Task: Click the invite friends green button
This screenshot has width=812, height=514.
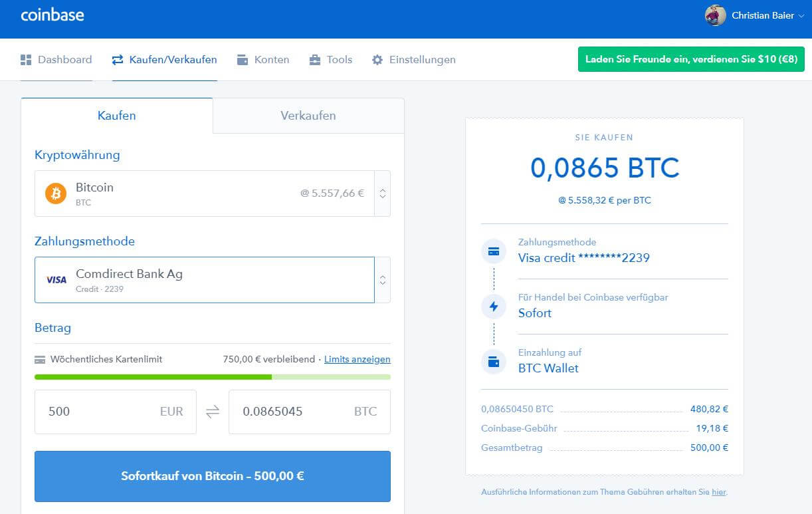Action: (692, 59)
